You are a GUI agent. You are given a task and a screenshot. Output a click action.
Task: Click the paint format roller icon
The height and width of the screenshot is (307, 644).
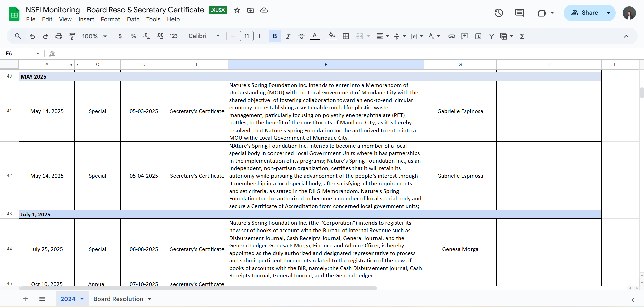72,36
